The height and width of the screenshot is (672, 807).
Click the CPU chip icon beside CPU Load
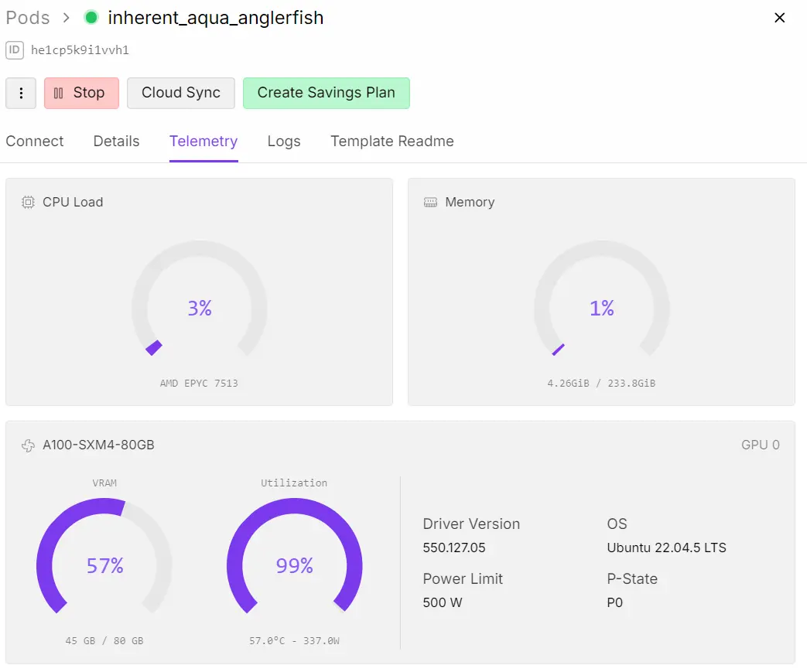28,202
